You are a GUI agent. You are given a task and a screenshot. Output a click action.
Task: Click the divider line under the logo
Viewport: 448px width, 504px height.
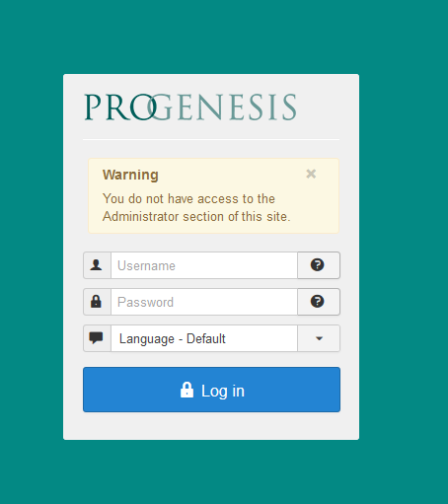coord(211,139)
